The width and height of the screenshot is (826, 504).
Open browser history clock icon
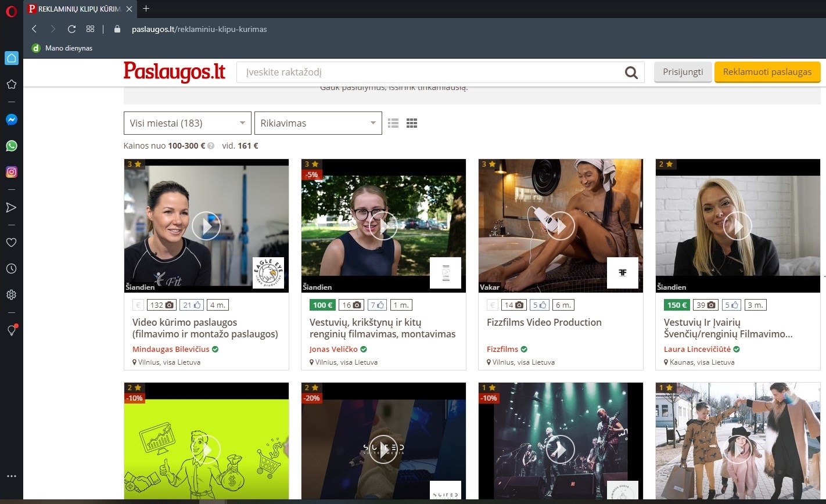point(11,268)
